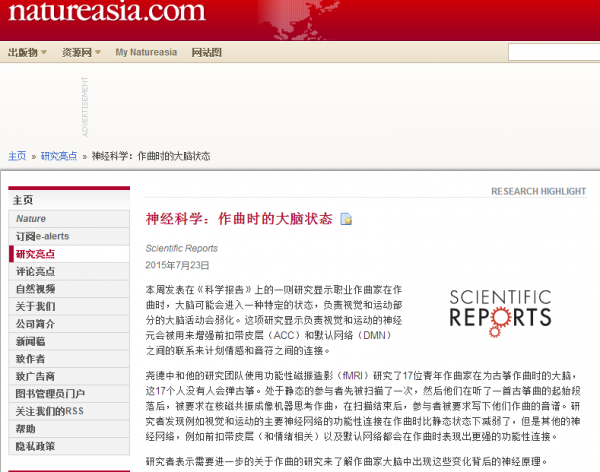Open 新闻稿 item in the sidebar
Image resolution: width=600 pixels, height=472 pixels.
coord(69,341)
